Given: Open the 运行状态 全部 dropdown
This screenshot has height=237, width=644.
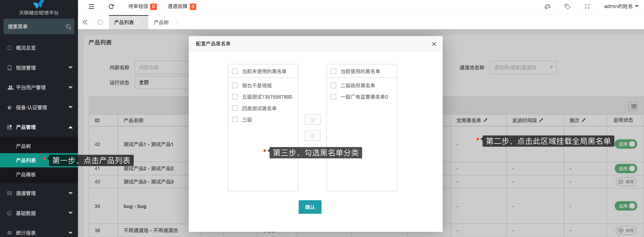Looking at the screenshot, I should pos(162,82).
